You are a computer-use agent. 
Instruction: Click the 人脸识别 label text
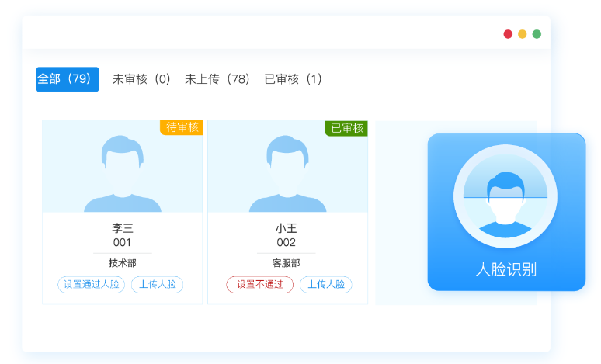pos(505,269)
